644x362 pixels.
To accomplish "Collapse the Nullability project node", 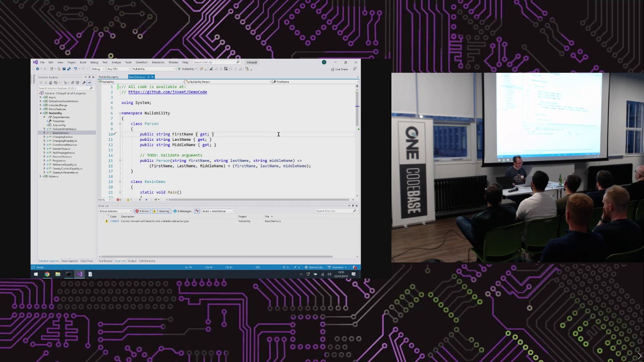I will 41,113.
